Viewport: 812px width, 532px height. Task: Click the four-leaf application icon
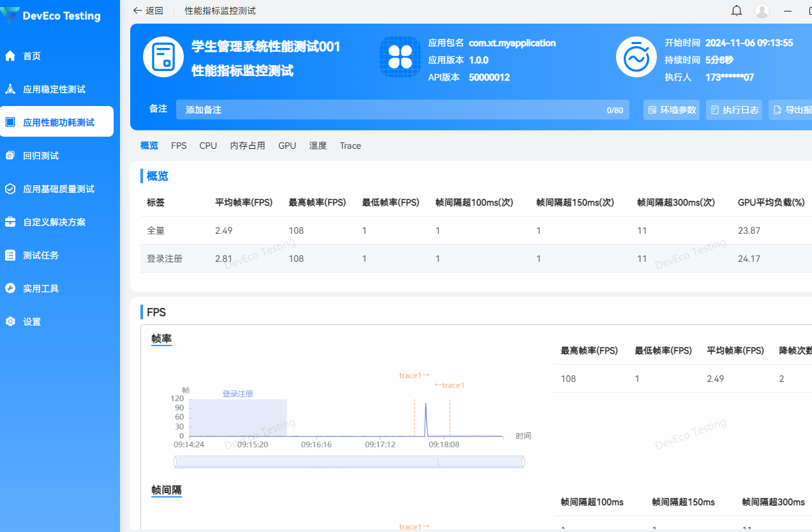pyautogui.click(x=400, y=57)
